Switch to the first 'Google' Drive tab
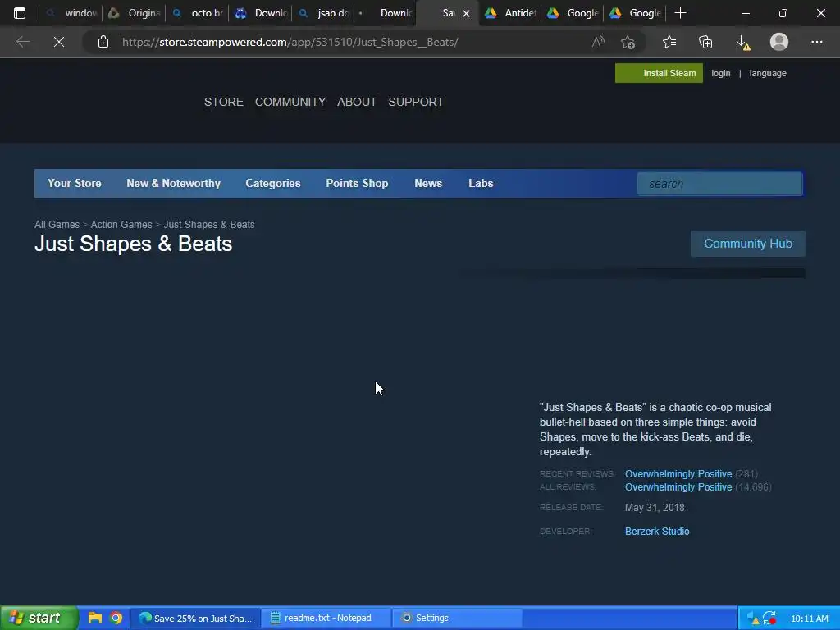840x630 pixels. tap(573, 13)
